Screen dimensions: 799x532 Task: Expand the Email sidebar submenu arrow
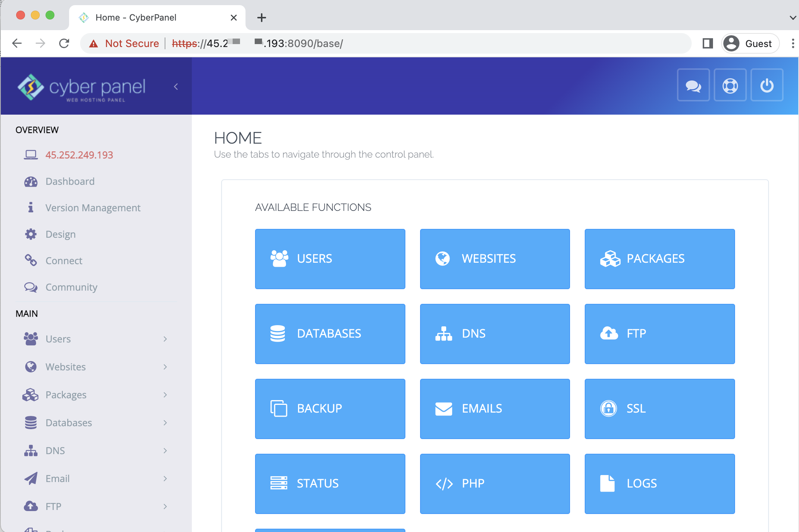(x=165, y=478)
